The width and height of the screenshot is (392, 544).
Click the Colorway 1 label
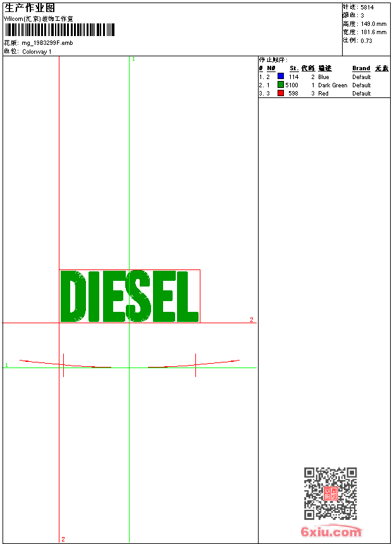pyautogui.click(x=37, y=51)
